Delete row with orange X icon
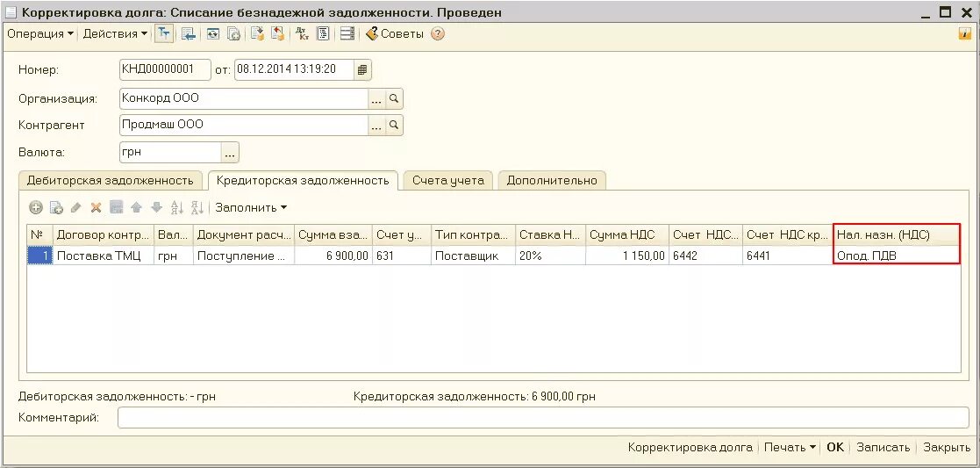The height and width of the screenshot is (468, 980). tap(97, 208)
